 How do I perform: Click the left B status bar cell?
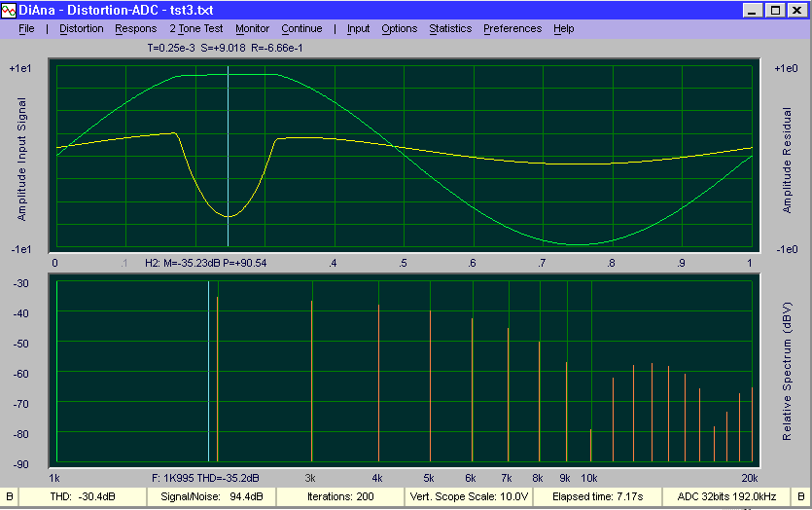(10, 496)
